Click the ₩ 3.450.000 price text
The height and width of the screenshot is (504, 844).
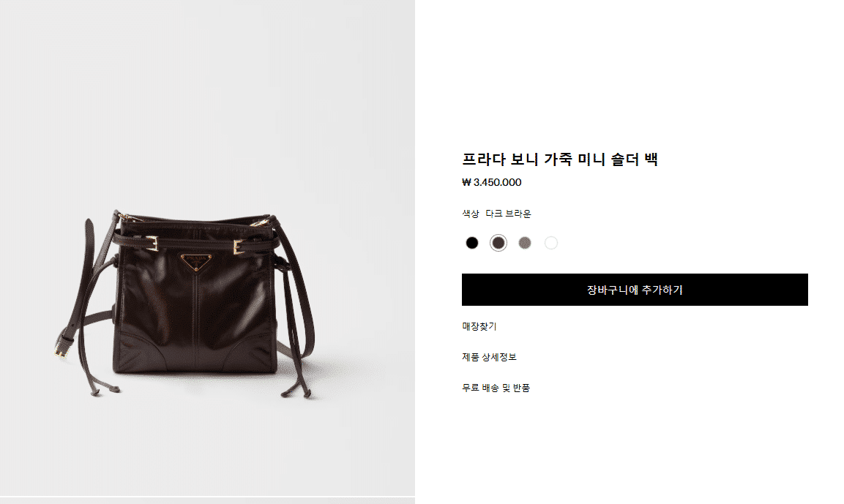[x=491, y=182]
